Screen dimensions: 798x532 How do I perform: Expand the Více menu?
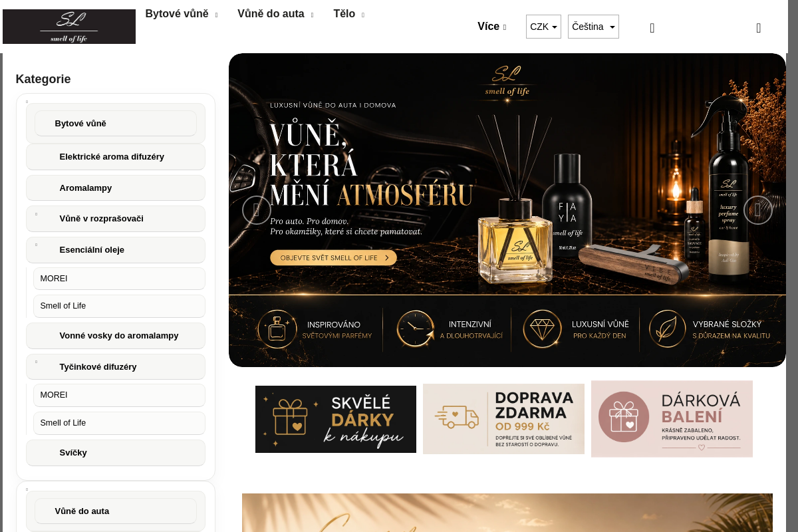pyautogui.click(x=491, y=27)
